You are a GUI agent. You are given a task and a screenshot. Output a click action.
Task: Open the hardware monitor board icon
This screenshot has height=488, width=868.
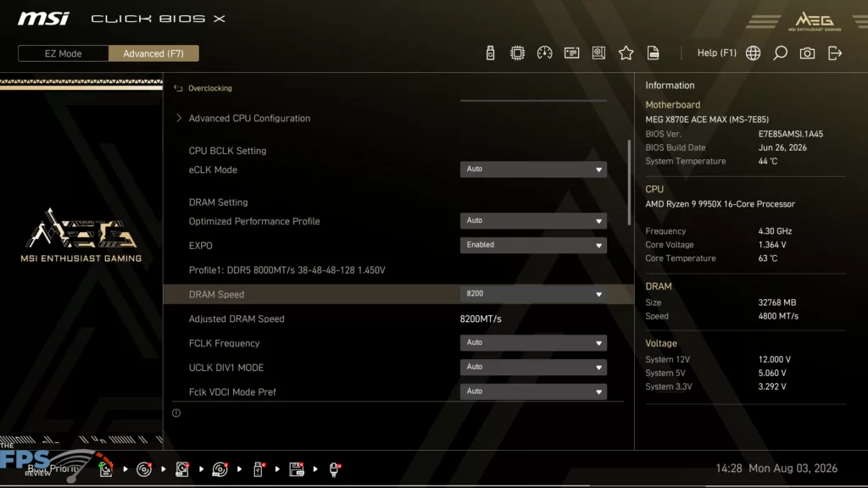[x=598, y=53]
